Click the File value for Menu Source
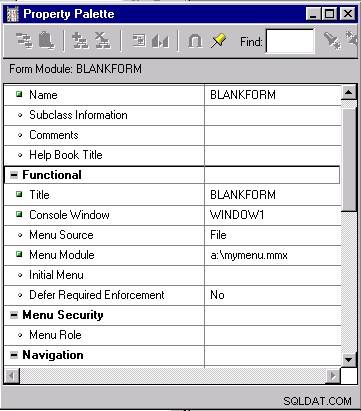361x411 pixels. coord(218,235)
